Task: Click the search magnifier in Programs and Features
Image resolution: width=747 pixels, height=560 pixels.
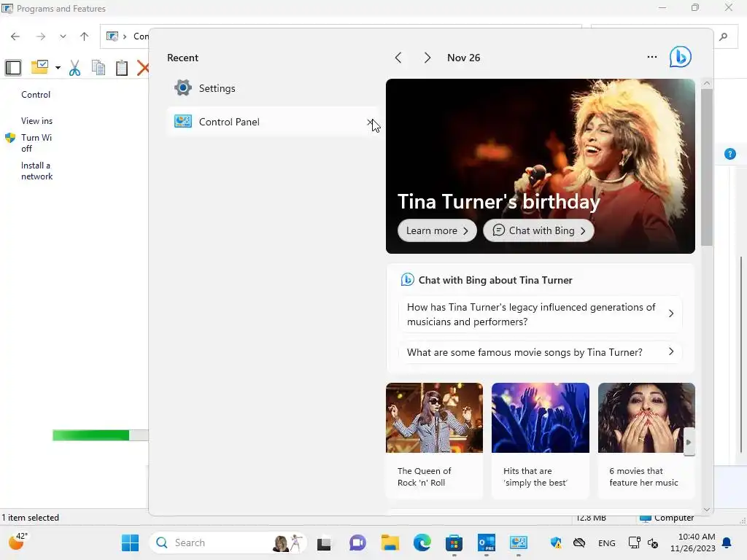Action: [723, 36]
